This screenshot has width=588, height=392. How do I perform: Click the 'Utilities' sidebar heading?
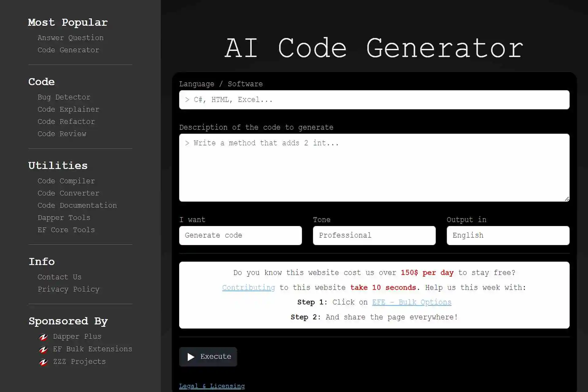(58, 166)
